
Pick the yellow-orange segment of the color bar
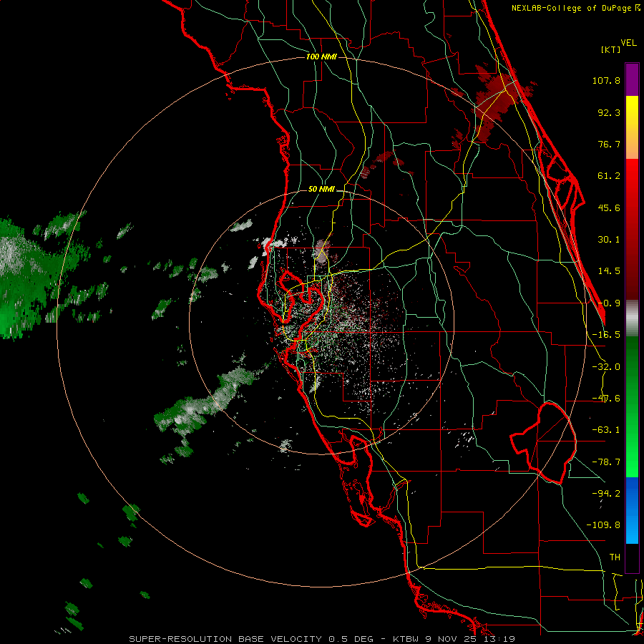(632, 127)
